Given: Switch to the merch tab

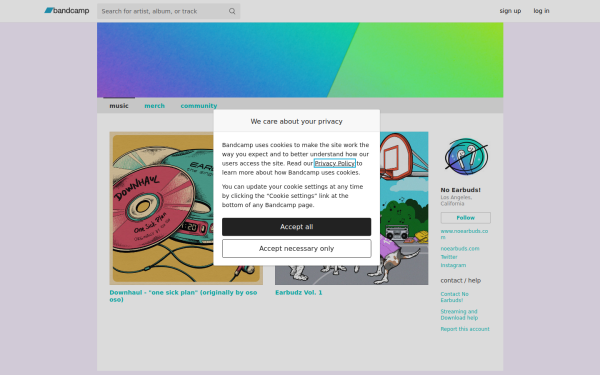Looking at the screenshot, I should 155,106.
